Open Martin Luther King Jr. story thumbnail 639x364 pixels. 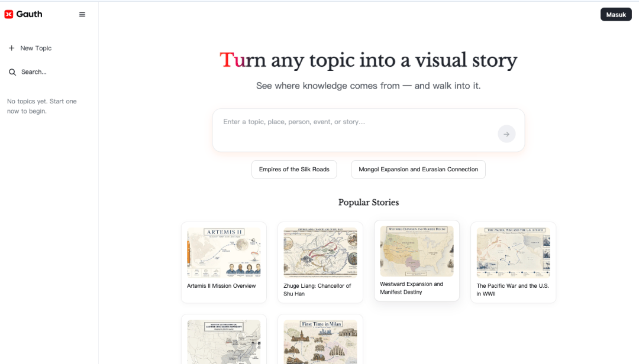(x=224, y=342)
